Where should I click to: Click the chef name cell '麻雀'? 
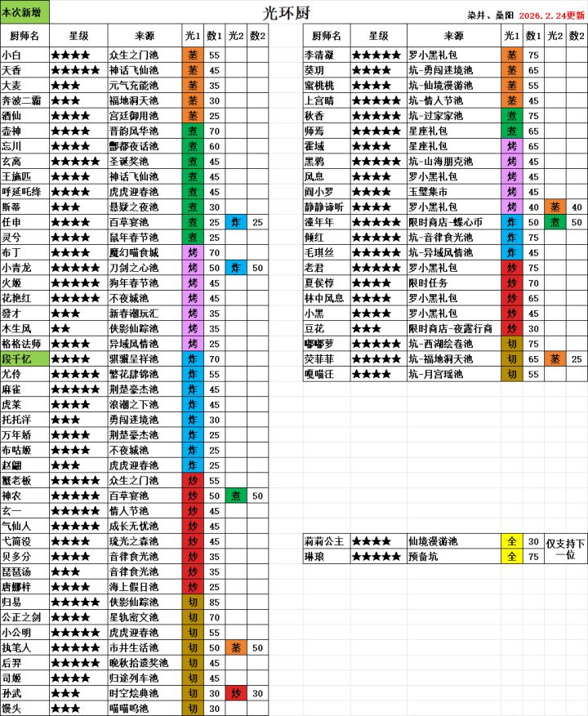[x=24, y=389]
